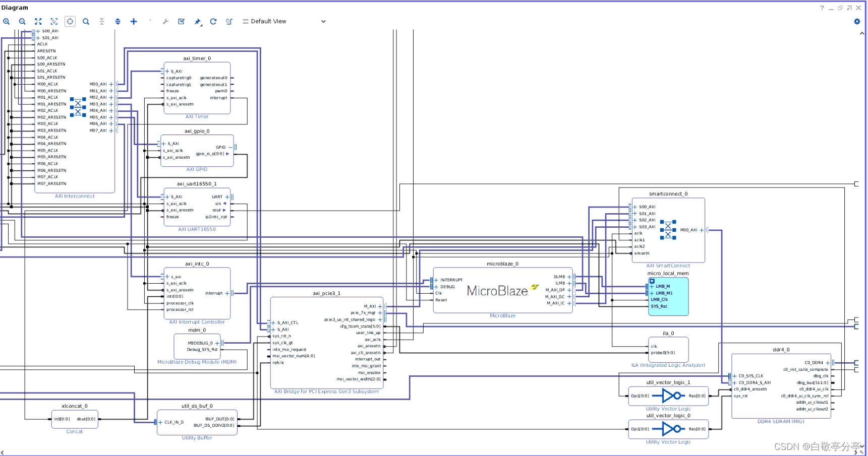Select interrupt port on axi_intc_0
The image size is (868, 456).
tap(214, 293)
